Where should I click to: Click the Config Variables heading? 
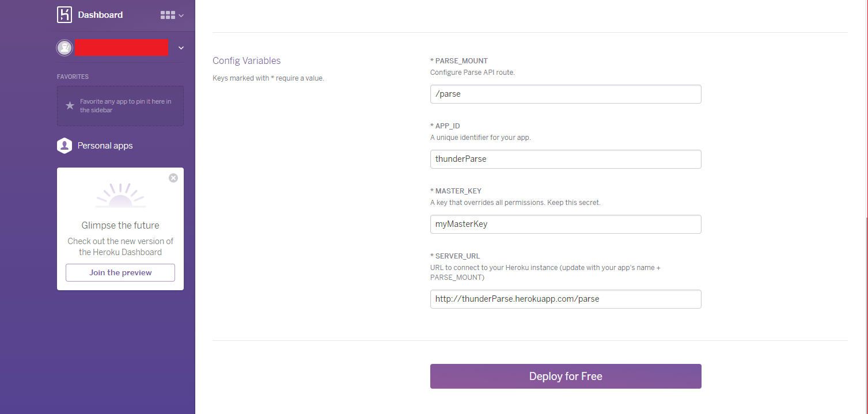tap(247, 60)
